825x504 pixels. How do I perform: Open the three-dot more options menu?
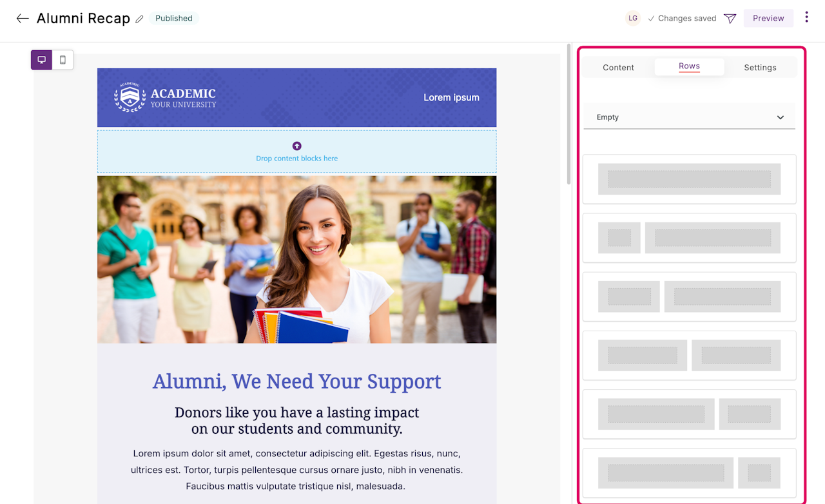point(806,17)
